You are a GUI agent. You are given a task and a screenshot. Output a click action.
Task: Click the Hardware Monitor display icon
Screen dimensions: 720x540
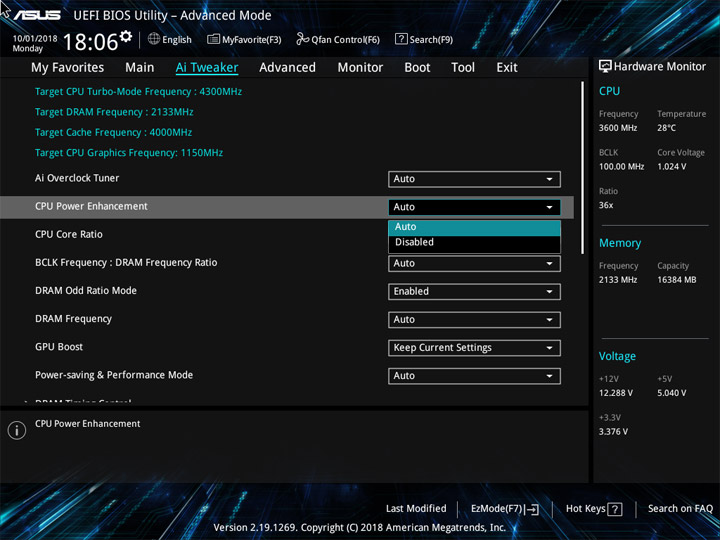(605, 66)
